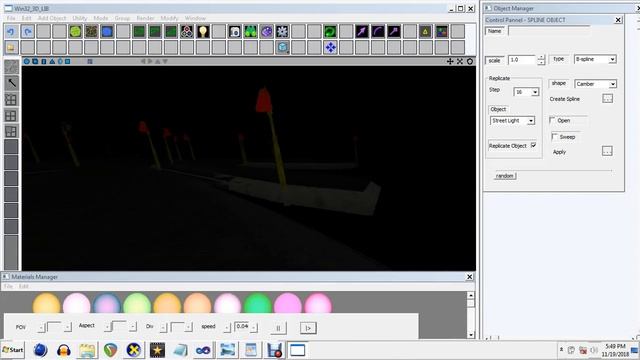This screenshot has width=640, height=360.
Task: Open the Object dropdown showing Street Light
Action: 512,121
